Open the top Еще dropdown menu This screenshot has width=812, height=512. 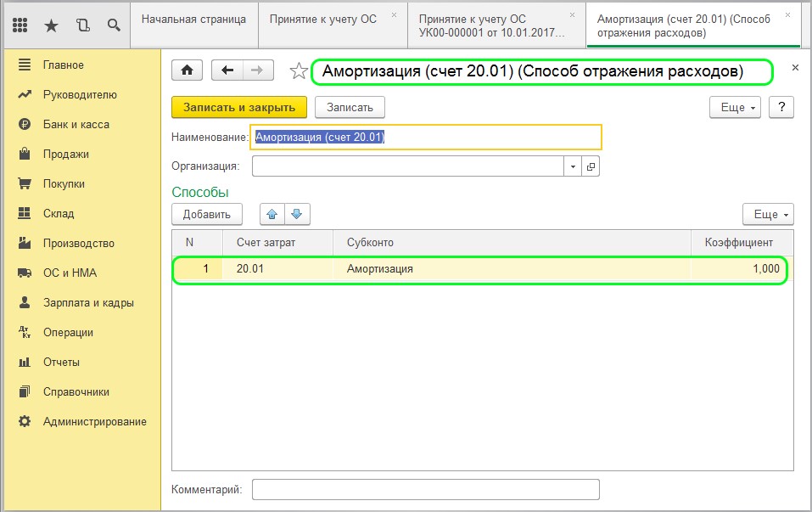(x=735, y=107)
